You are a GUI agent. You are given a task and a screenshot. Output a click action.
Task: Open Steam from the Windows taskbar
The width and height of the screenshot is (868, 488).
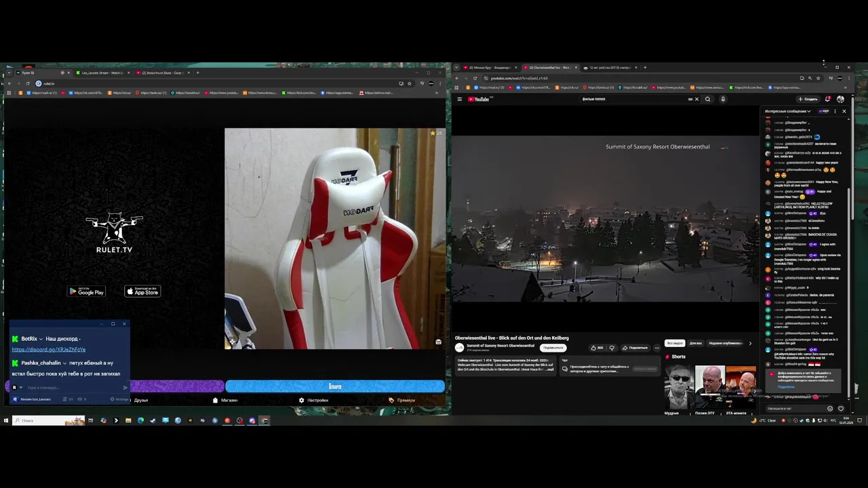tap(153, 420)
